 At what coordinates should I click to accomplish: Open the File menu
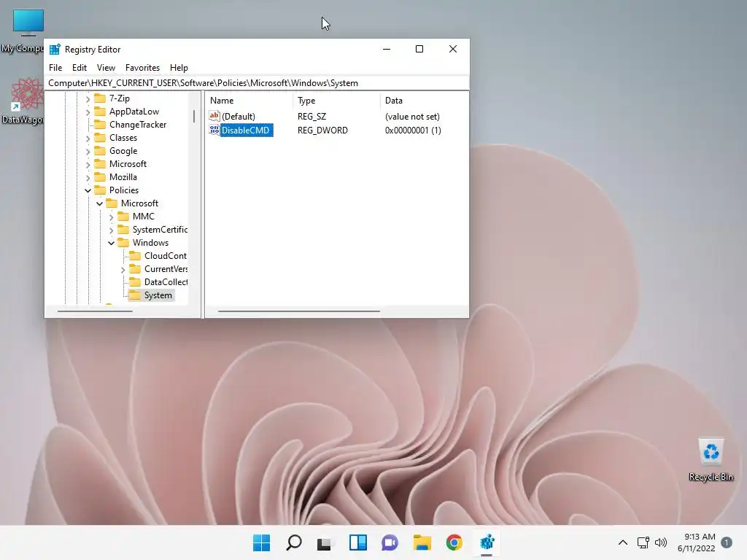(x=55, y=68)
